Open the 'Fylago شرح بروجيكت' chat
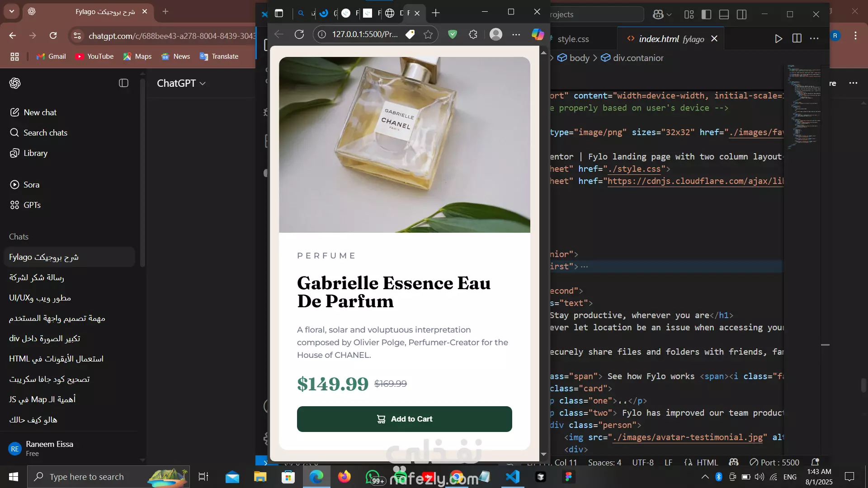The height and width of the screenshot is (488, 868). coord(69,257)
